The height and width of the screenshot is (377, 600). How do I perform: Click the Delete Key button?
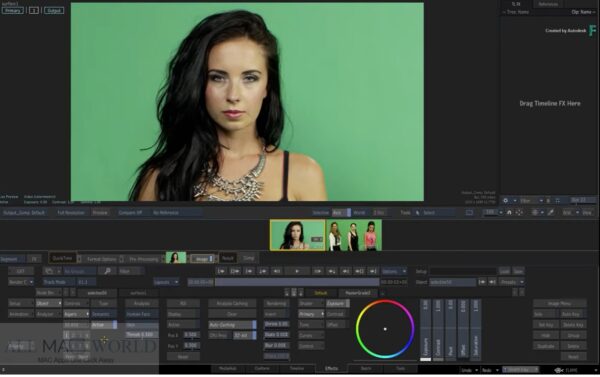(x=573, y=325)
